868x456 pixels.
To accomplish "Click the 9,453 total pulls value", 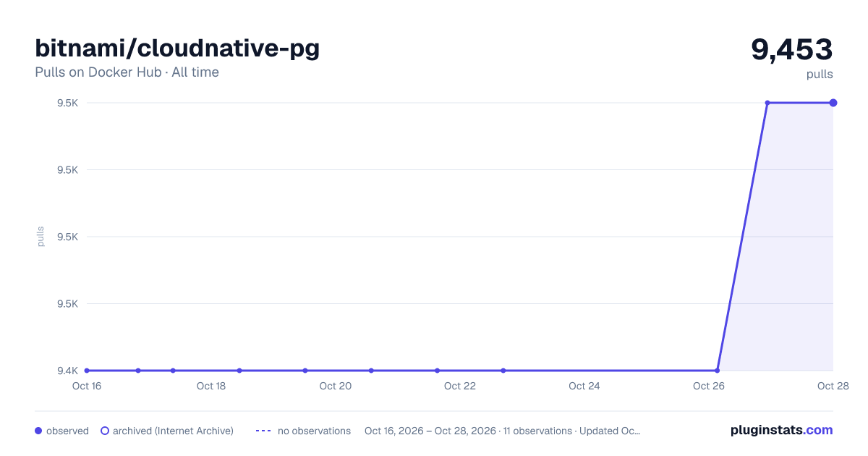I will pyautogui.click(x=792, y=49).
